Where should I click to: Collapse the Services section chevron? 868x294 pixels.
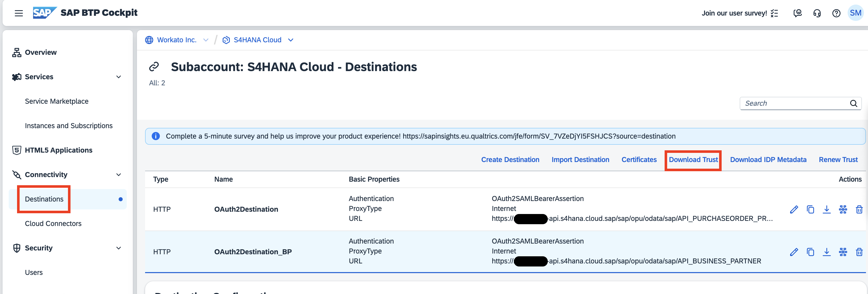(119, 77)
